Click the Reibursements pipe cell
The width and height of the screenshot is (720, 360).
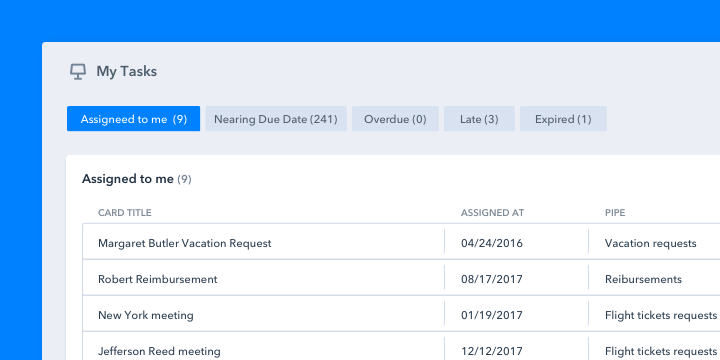click(x=643, y=279)
